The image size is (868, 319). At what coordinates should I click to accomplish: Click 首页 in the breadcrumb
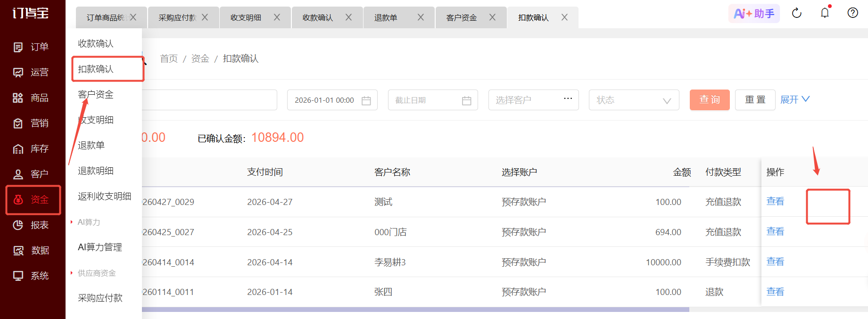[x=169, y=58]
